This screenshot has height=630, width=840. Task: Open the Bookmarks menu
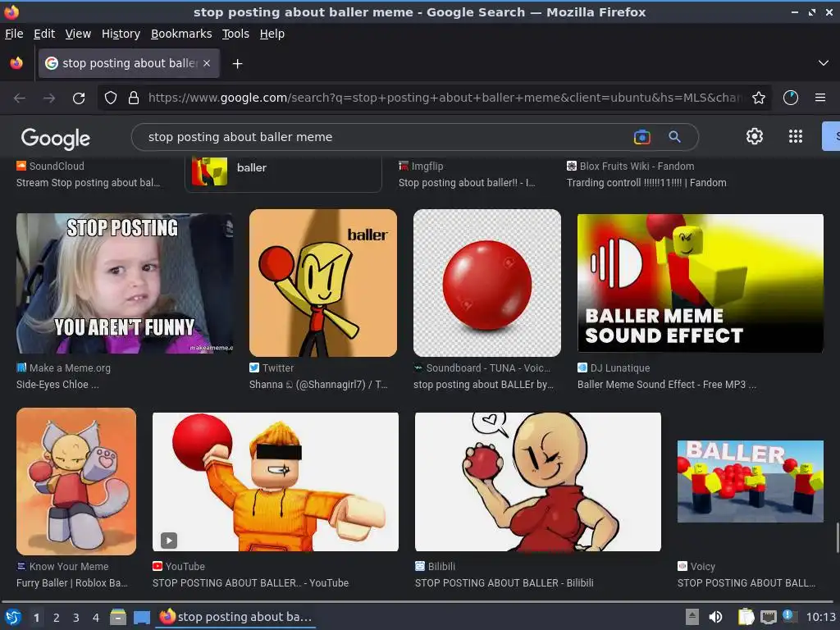tap(181, 34)
